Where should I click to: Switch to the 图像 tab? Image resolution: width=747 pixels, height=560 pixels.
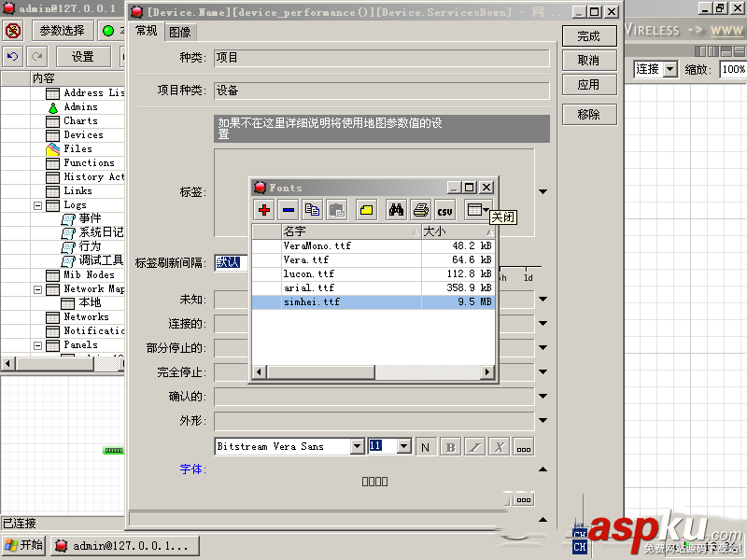tap(180, 32)
